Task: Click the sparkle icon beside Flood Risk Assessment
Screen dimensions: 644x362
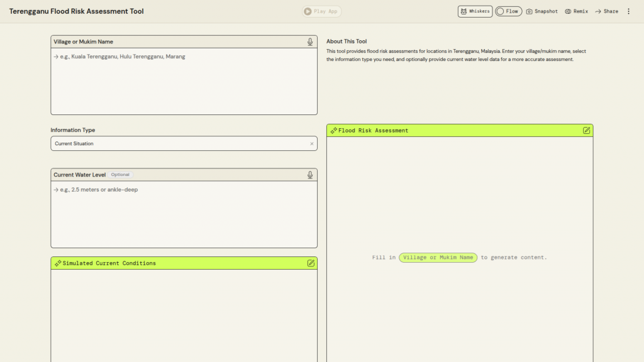Action: 333,131
